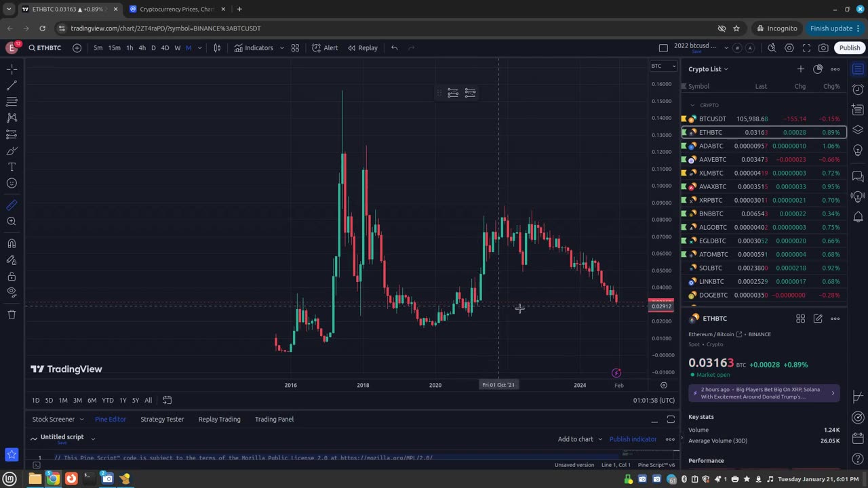Open candlestick chart style selector
868x488 pixels.
click(217, 48)
